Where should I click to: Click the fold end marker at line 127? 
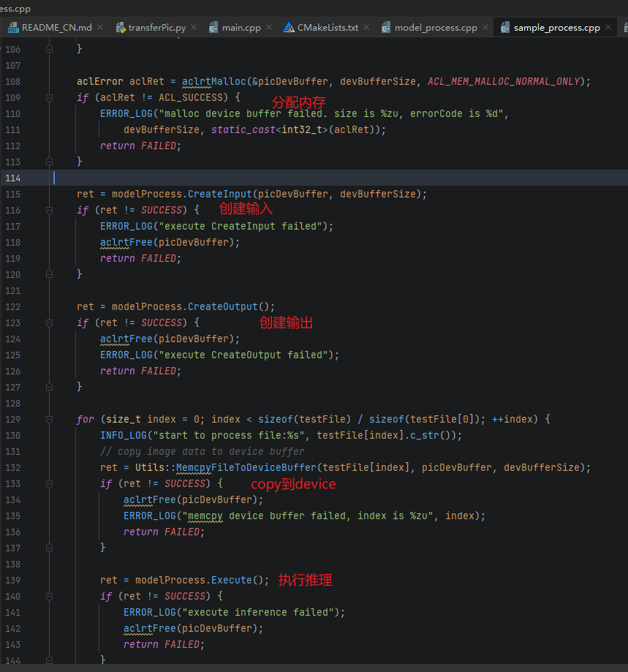[x=49, y=387]
